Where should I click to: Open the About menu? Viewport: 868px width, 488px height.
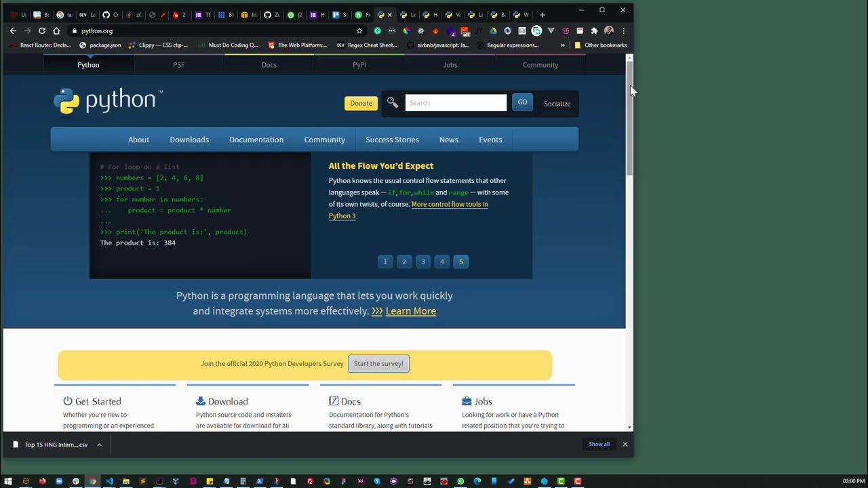(138, 140)
